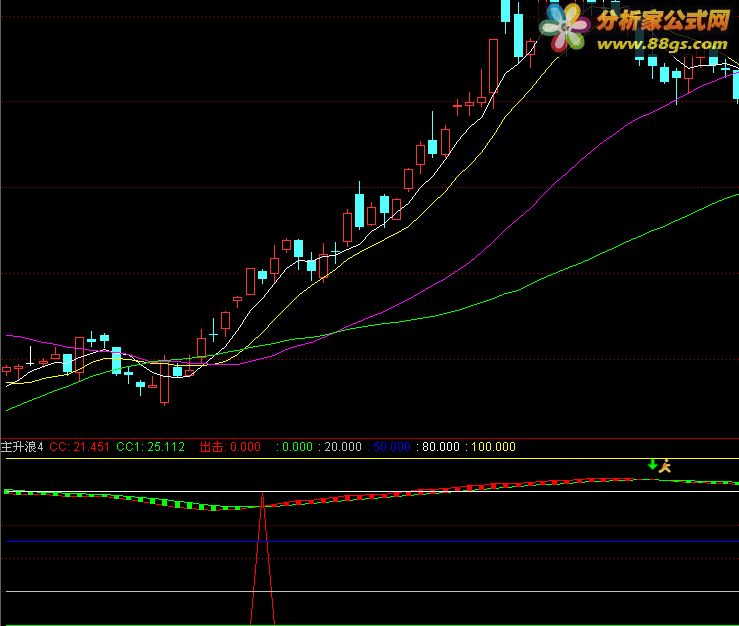Click the yellow 100.000 level value
739x626 pixels.
click(491, 446)
